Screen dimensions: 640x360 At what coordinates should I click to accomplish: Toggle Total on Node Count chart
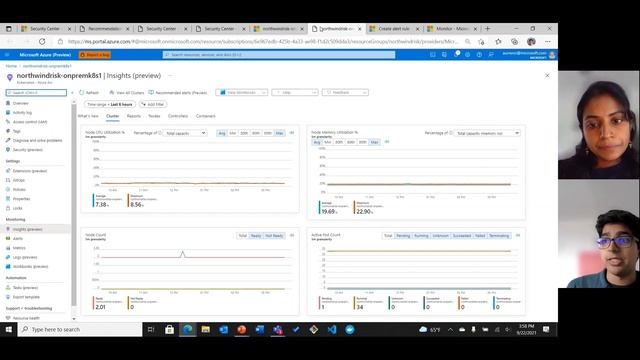click(243, 236)
